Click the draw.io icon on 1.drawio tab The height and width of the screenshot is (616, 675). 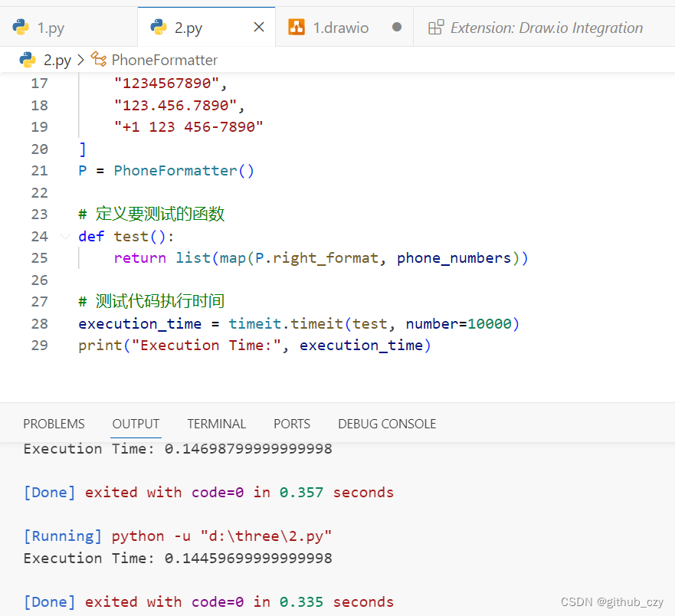click(x=297, y=27)
